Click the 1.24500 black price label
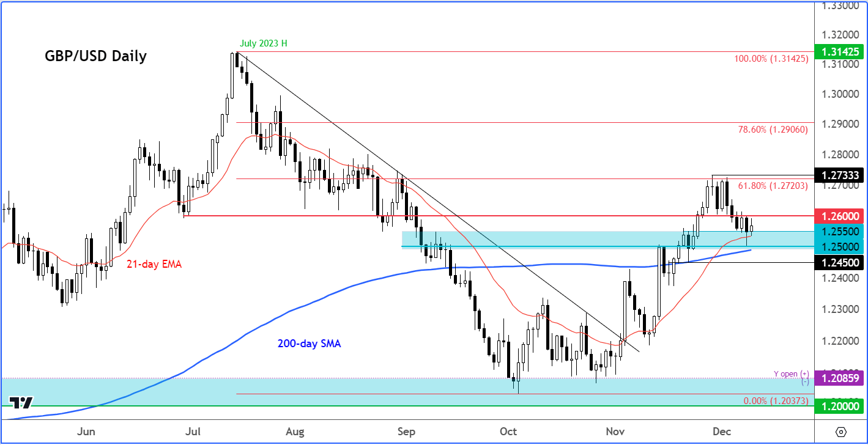Image resolution: width=868 pixels, height=445 pixels. [840, 263]
